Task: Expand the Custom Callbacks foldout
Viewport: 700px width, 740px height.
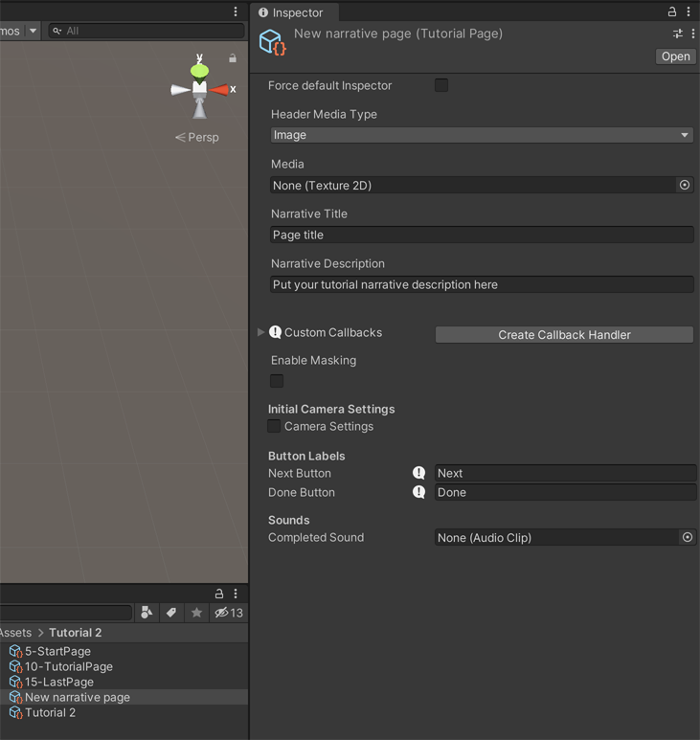Action: pos(260,333)
